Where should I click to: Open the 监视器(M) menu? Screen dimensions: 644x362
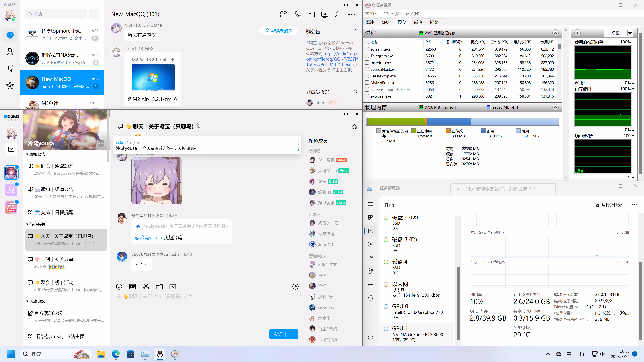coord(391,13)
